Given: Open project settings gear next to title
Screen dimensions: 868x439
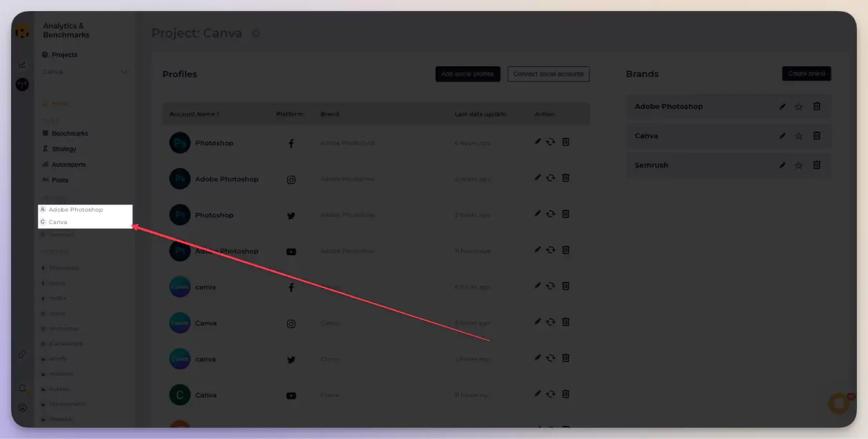Looking at the screenshot, I should (x=256, y=33).
